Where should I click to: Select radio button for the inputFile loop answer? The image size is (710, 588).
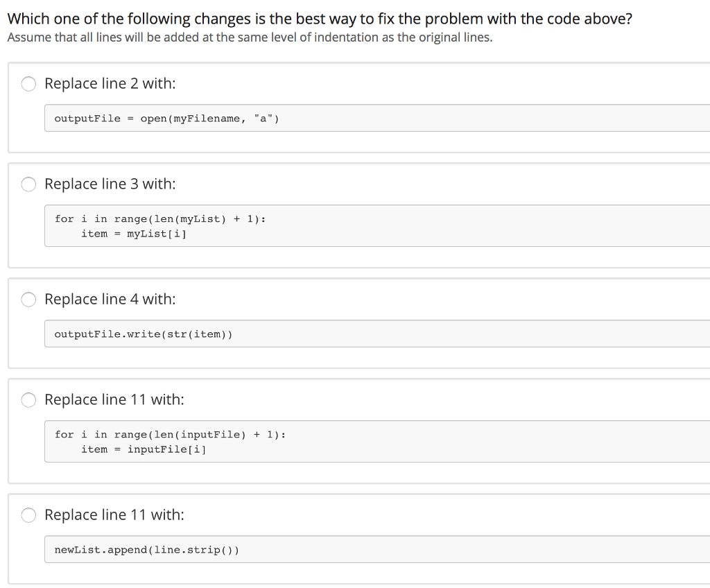click(x=29, y=400)
